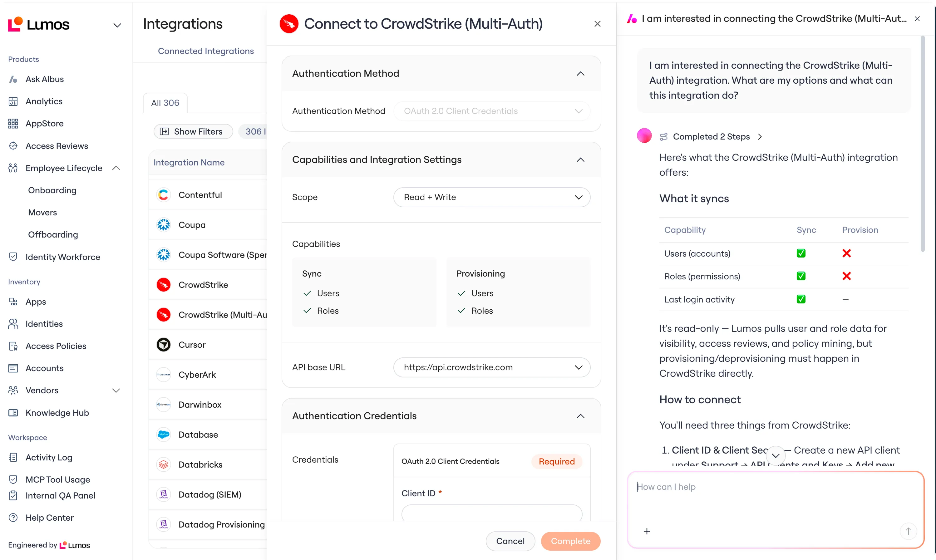Open Onboarding menu item
Viewport: 936px width, 560px height.
(x=52, y=190)
